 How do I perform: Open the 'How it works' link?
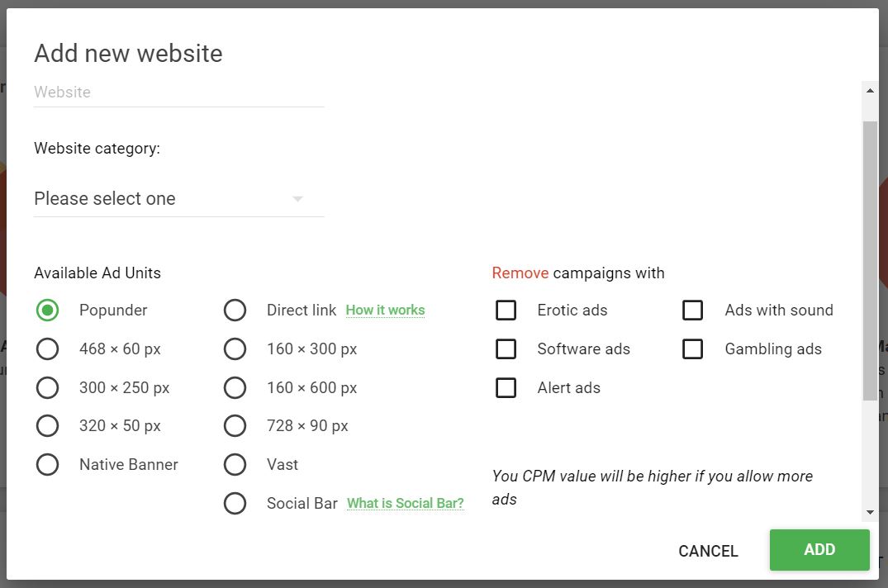click(x=385, y=310)
